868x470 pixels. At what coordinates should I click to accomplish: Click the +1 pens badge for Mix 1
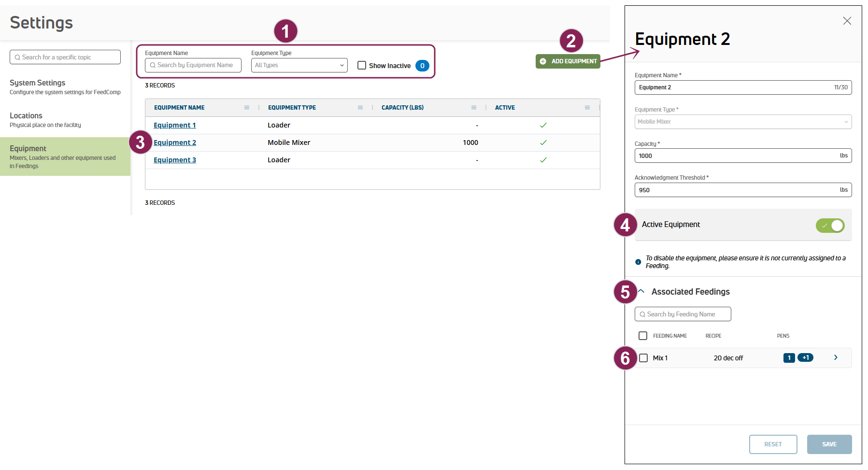pos(805,358)
